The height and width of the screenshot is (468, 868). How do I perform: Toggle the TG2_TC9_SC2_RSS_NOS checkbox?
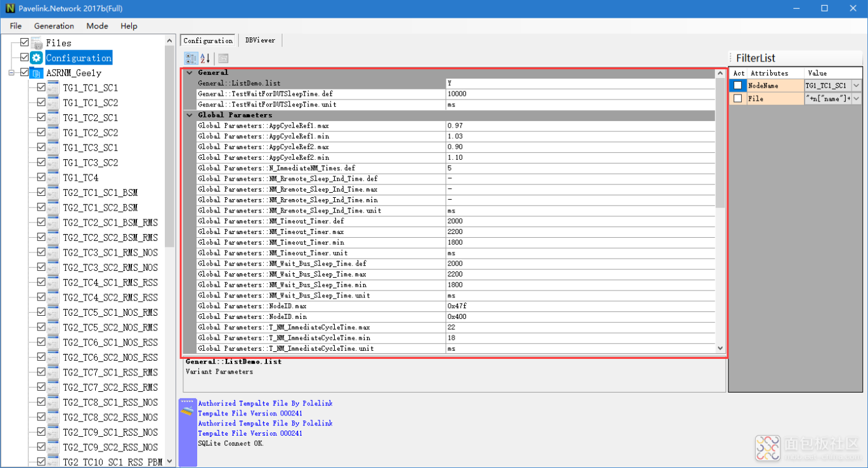pos(41,447)
